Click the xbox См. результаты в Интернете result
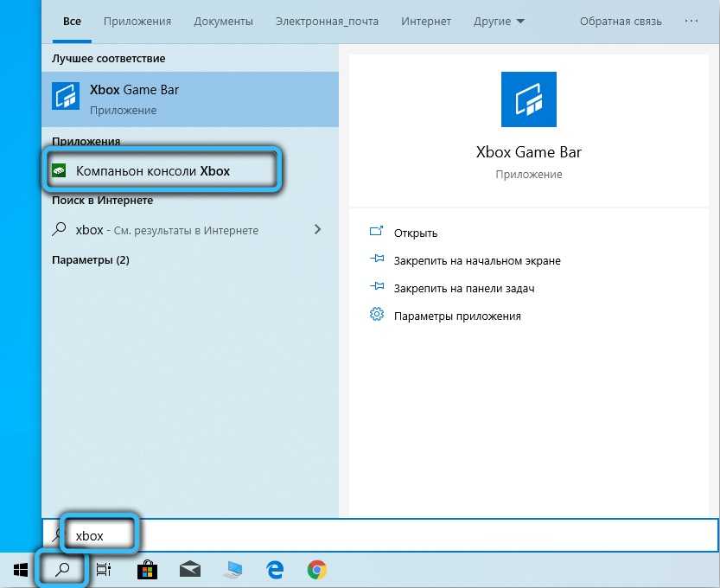720x588 pixels. [190, 230]
